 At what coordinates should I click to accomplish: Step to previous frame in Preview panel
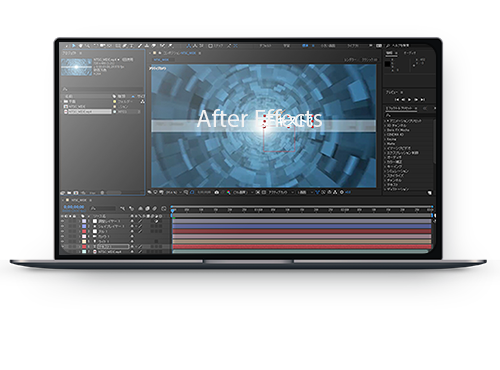[403, 99]
